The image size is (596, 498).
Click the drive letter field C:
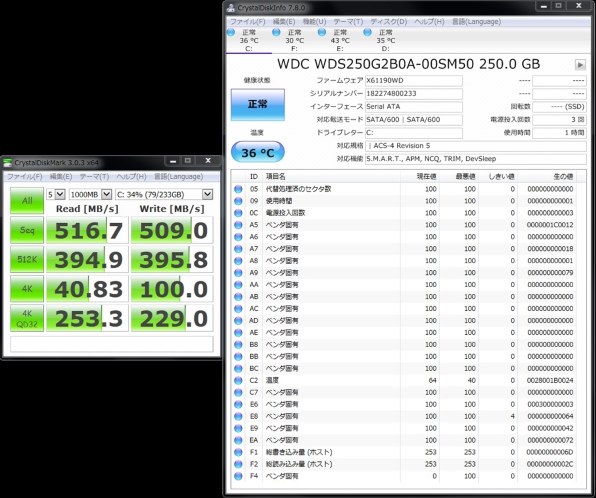(414, 133)
